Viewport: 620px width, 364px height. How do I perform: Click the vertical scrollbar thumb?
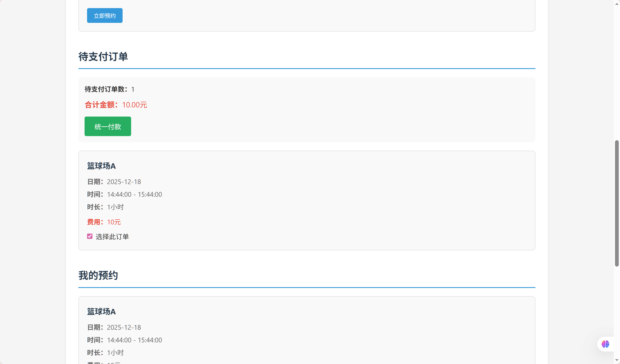(x=617, y=203)
